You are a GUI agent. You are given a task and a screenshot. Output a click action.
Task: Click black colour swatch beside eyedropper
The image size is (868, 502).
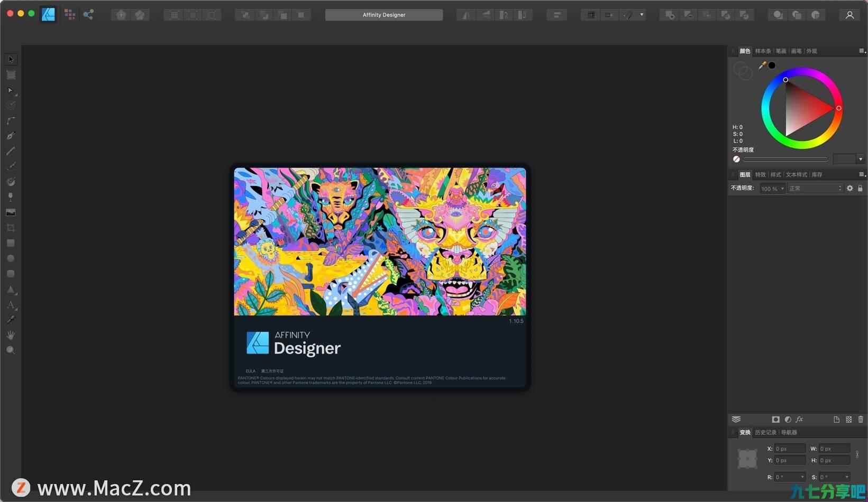772,66
